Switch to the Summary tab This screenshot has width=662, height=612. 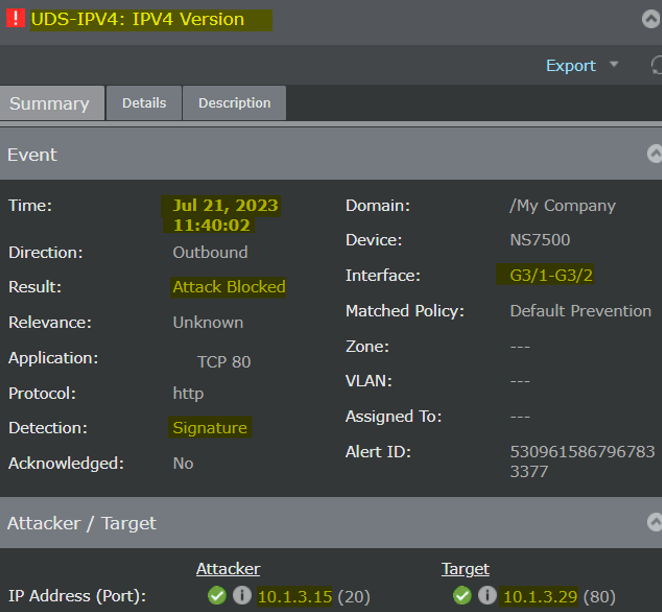(52, 103)
